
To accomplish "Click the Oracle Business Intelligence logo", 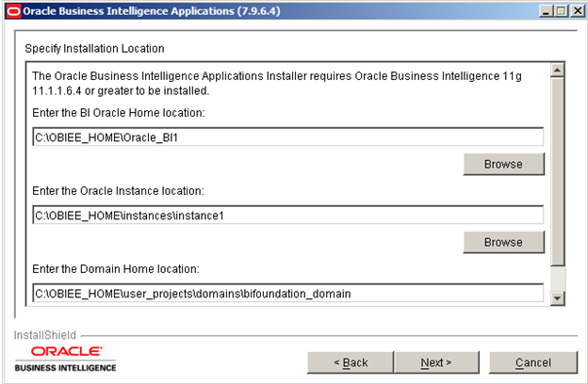I will coord(66,359).
